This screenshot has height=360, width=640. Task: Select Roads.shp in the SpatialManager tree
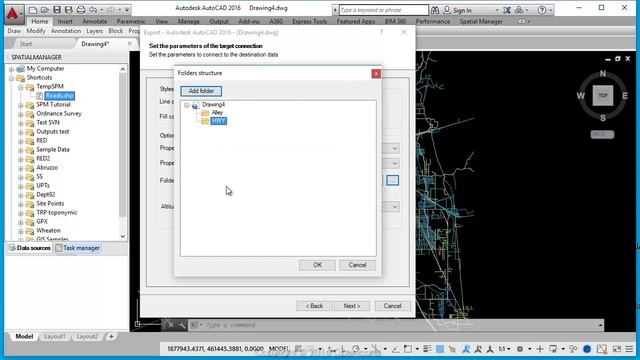60,96
